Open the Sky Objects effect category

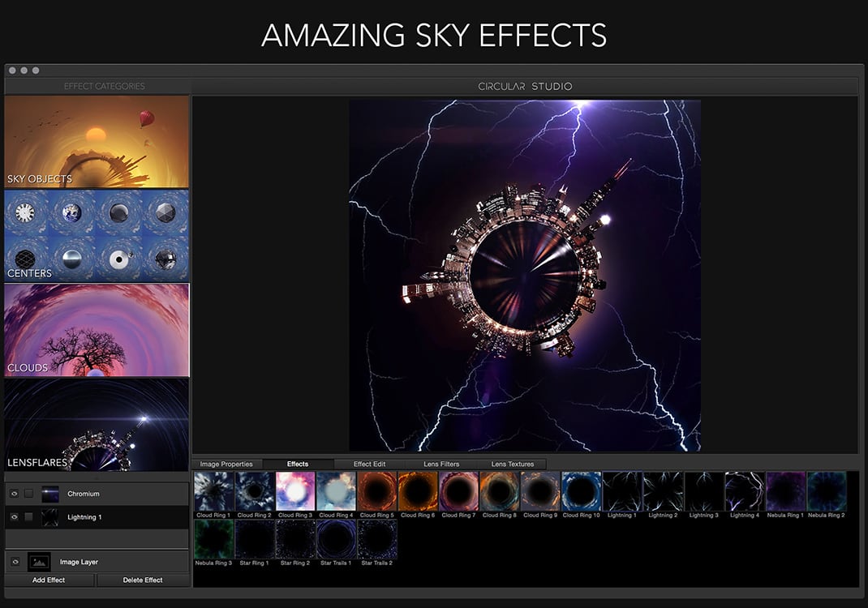pyautogui.click(x=97, y=142)
